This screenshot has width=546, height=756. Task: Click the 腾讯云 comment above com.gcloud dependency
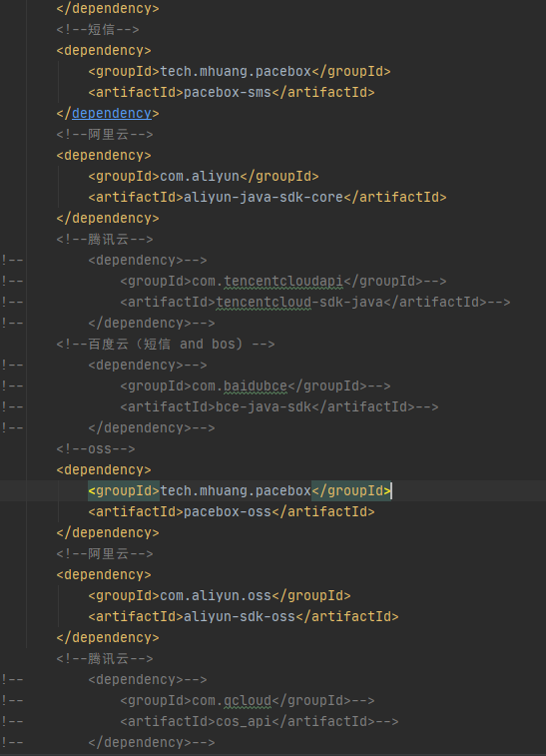pyautogui.click(x=105, y=658)
